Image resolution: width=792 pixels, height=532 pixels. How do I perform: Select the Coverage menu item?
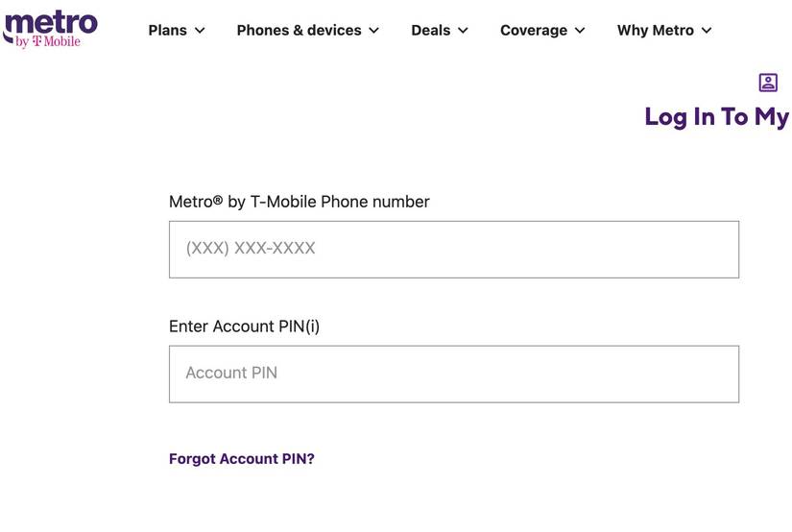(x=533, y=31)
